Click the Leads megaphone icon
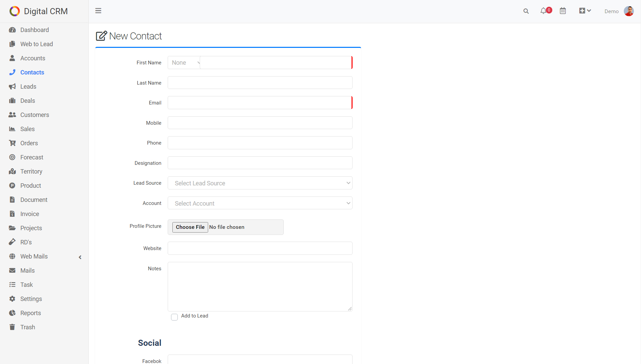The width and height of the screenshot is (641, 364). (x=12, y=87)
